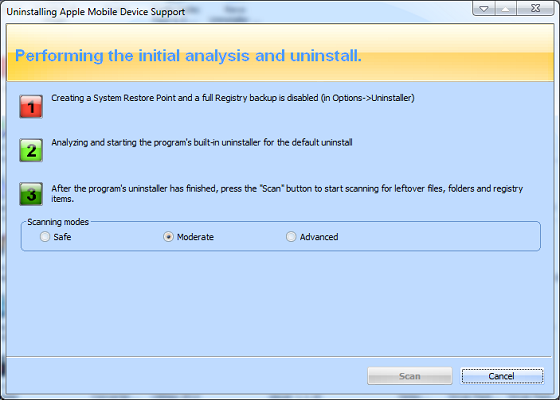Close the uninstalling dialog with X
This screenshot has height=400, width=560.
point(535,8)
